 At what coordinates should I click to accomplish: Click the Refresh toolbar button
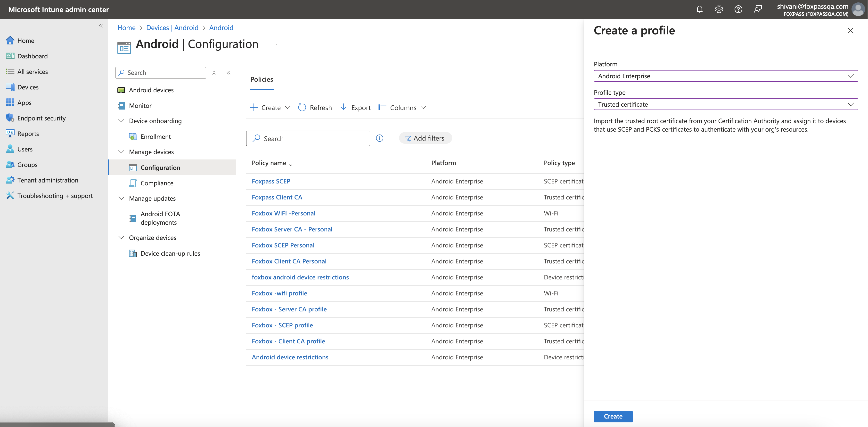click(315, 108)
